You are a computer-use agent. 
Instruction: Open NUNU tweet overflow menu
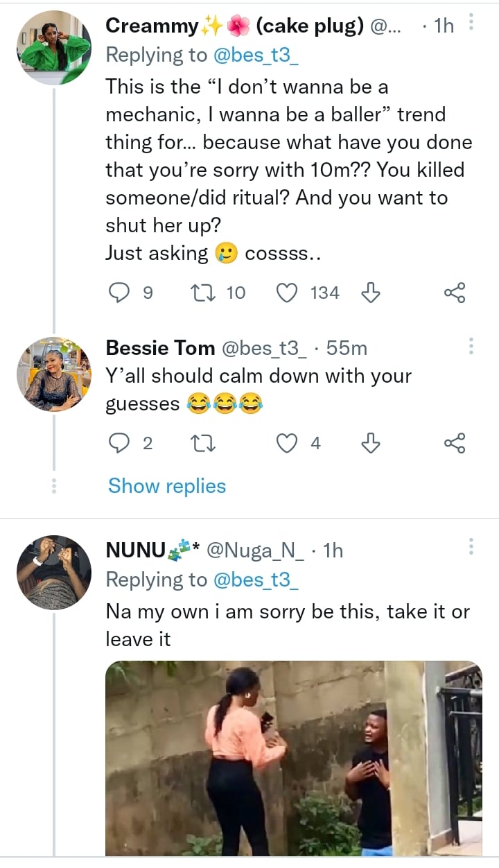point(471,547)
